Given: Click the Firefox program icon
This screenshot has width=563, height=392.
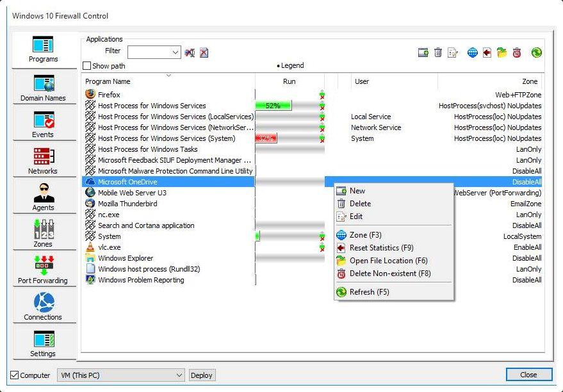Looking at the screenshot, I should click(90, 94).
